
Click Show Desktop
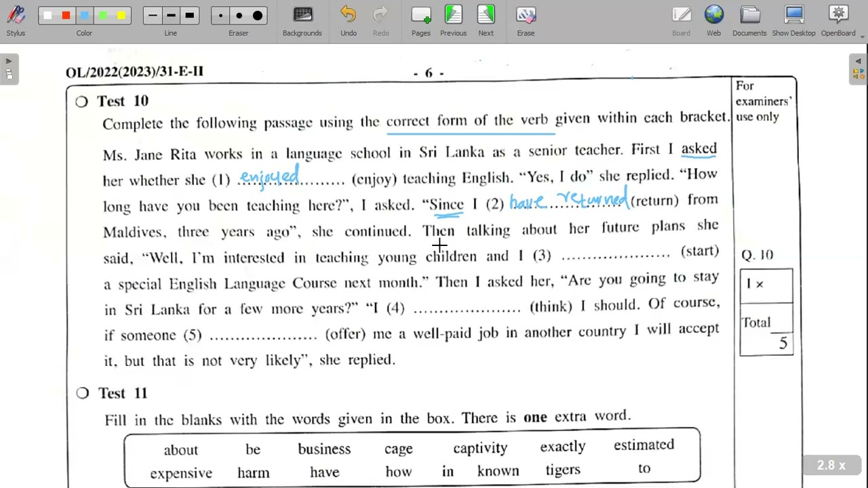click(793, 21)
